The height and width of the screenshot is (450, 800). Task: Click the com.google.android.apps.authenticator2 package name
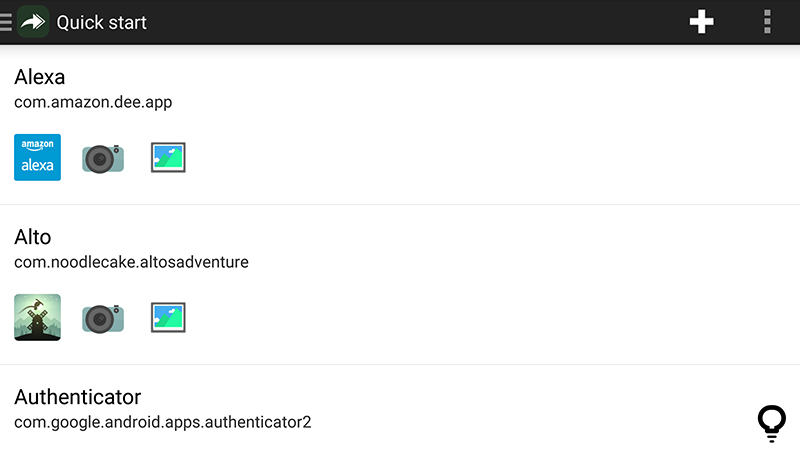(x=162, y=422)
